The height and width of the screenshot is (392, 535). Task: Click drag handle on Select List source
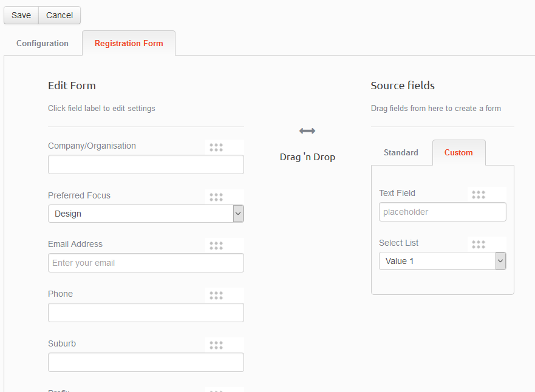point(479,244)
